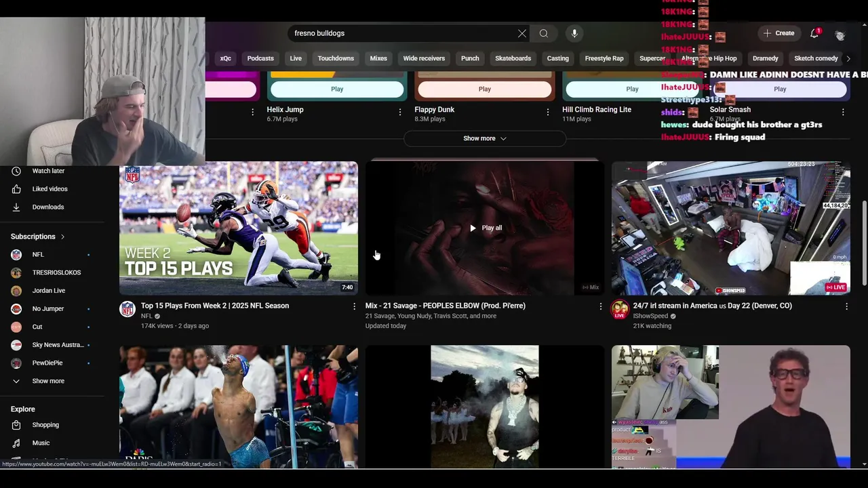Open the TRESRIOSLOKOS channel avatar
Image resolution: width=868 pixels, height=488 pixels.
[16, 272]
